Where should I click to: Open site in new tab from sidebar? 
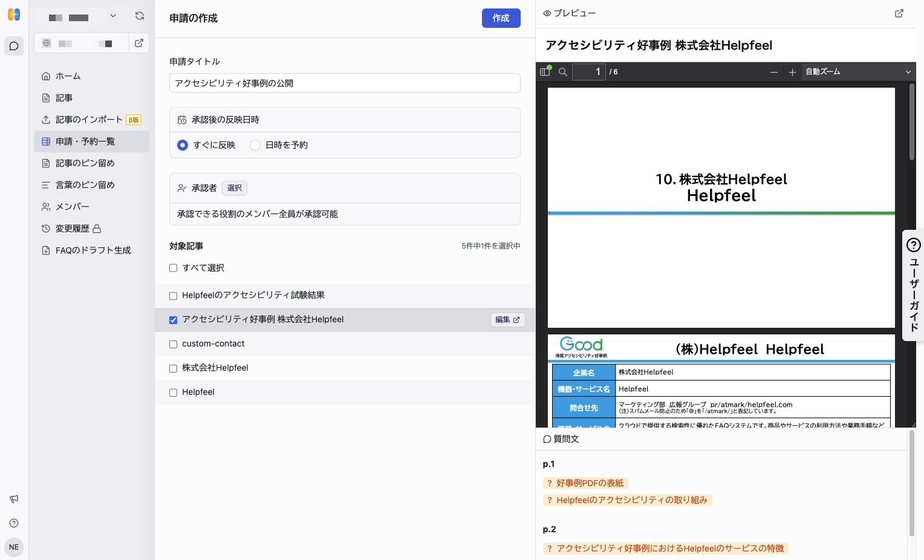[139, 43]
